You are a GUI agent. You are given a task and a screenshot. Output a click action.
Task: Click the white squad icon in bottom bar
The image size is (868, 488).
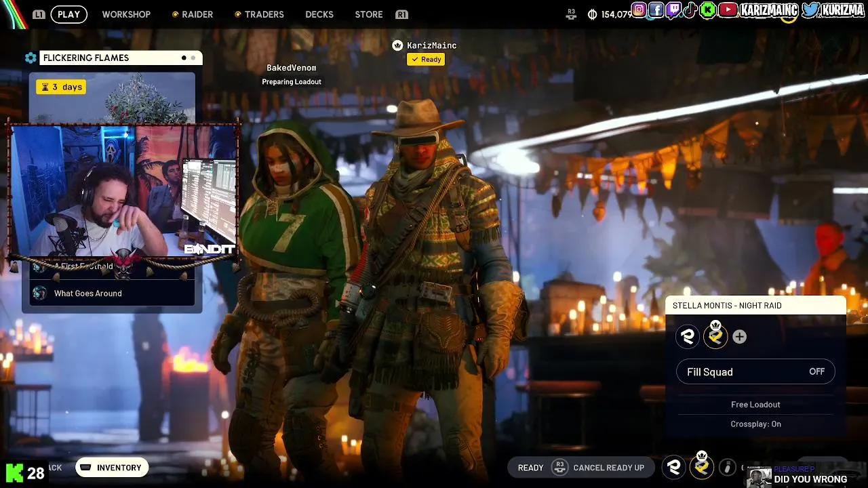[x=674, y=467]
